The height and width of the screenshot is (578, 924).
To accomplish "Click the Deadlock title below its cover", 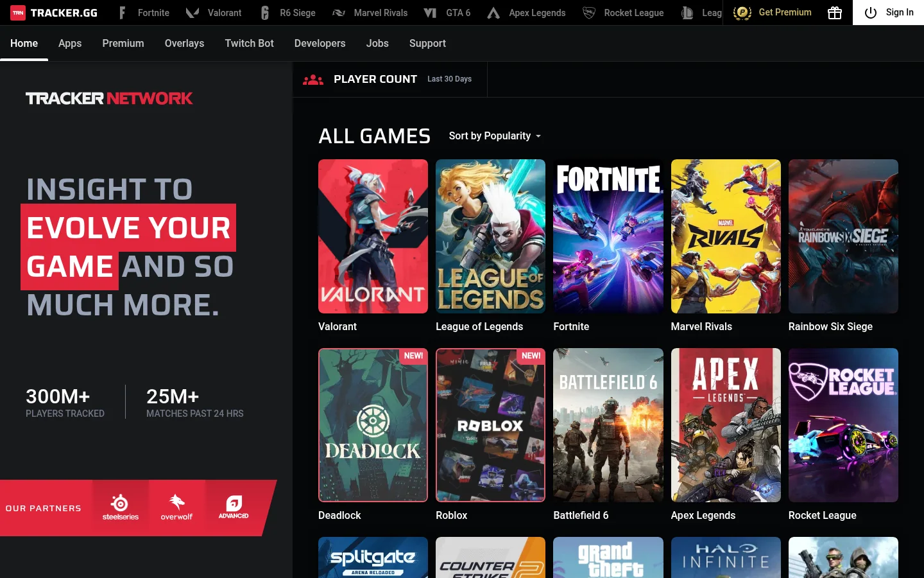I will click(x=339, y=515).
